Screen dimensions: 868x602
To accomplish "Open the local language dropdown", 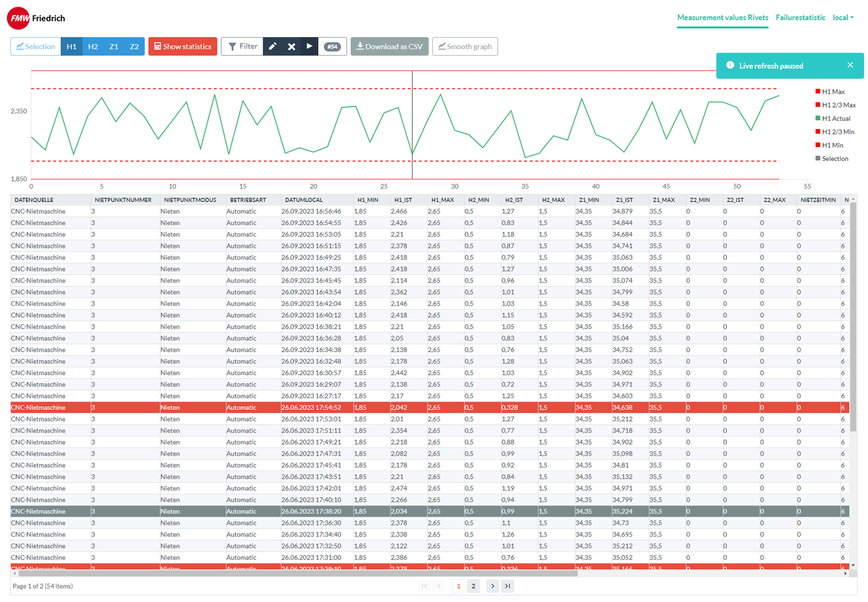I will 843,17.
